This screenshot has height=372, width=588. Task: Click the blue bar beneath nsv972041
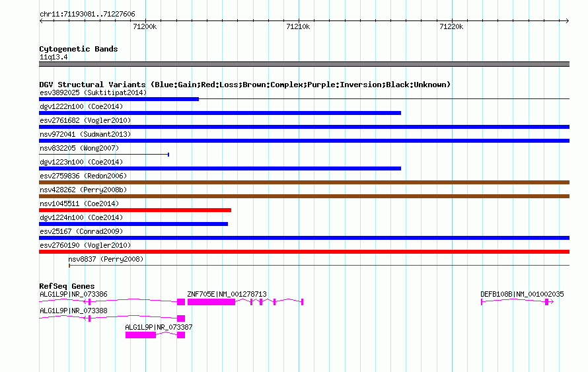(x=304, y=141)
